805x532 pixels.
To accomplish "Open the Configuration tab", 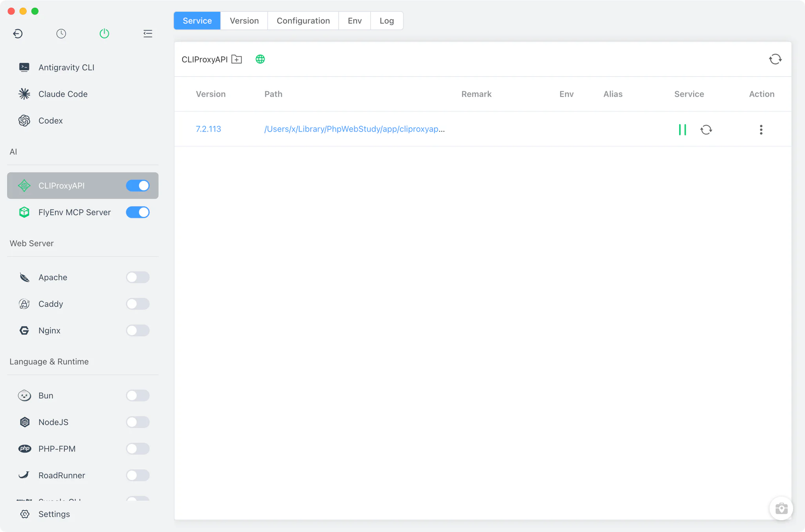I will [303, 20].
